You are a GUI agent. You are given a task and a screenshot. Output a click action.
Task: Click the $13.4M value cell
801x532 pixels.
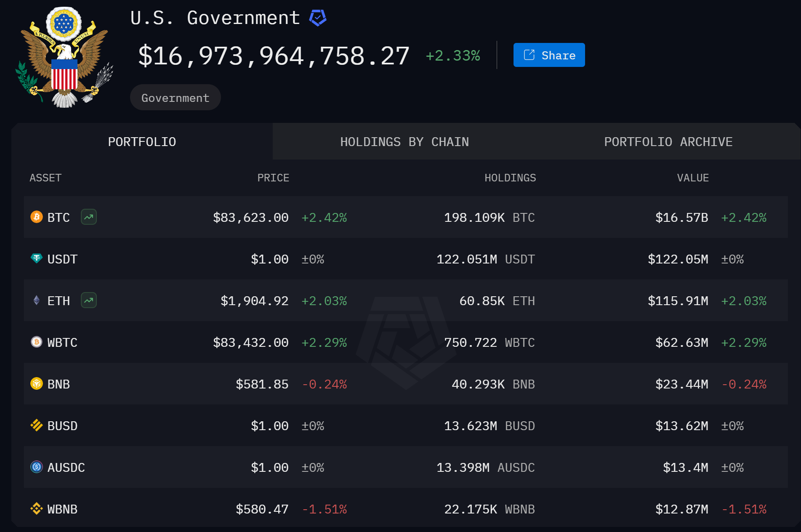[x=686, y=468]
